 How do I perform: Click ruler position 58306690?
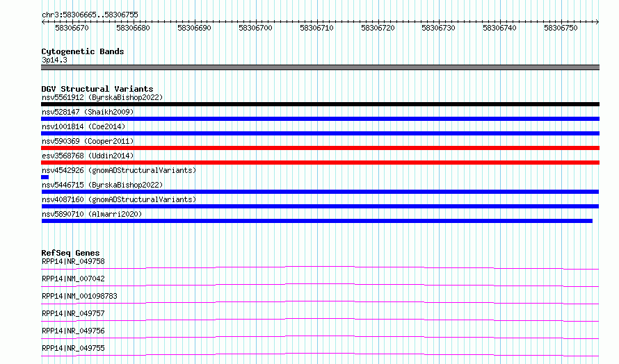[194, 28]
